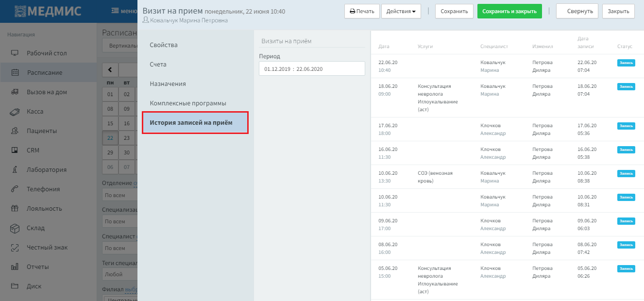Image resolution: width=644 pixels, height=301 pixels.
Task: Click the 08.06.20 16:00 visit date
Action: [388, 248]
